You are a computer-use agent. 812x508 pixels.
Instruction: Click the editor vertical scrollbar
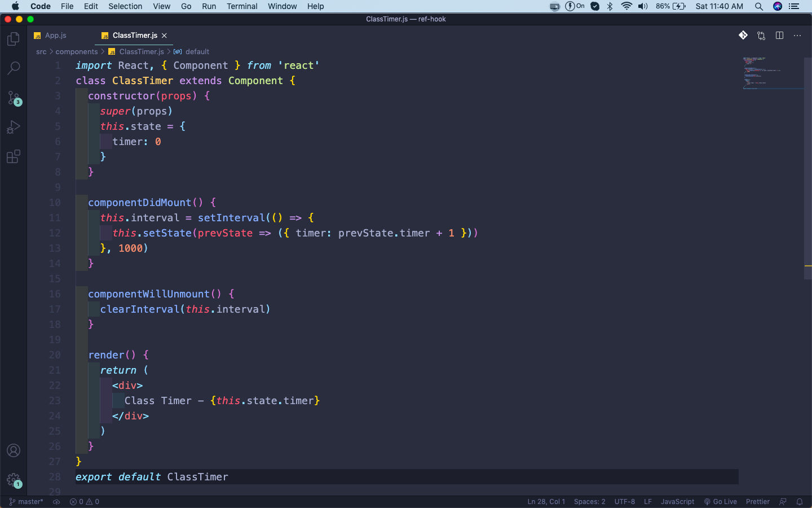(x=807, y=168)
